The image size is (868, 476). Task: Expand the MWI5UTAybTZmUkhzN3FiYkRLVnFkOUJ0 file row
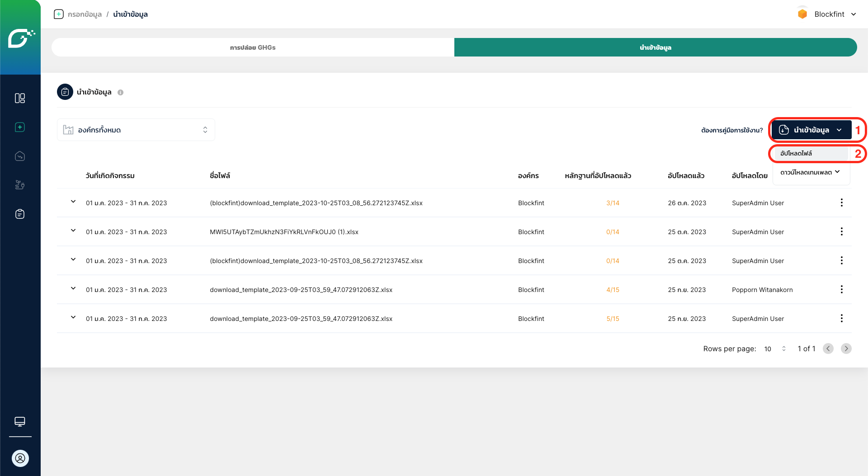[73, 231]
